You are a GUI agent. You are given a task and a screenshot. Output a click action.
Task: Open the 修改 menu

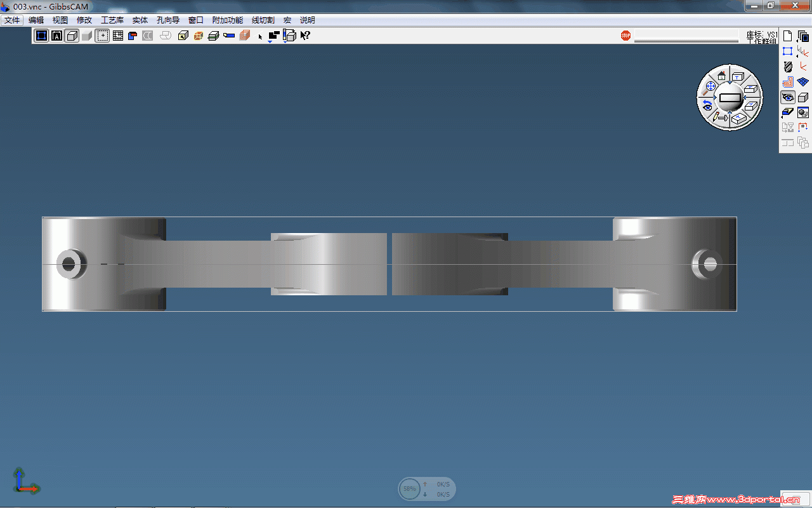[84, 20]
